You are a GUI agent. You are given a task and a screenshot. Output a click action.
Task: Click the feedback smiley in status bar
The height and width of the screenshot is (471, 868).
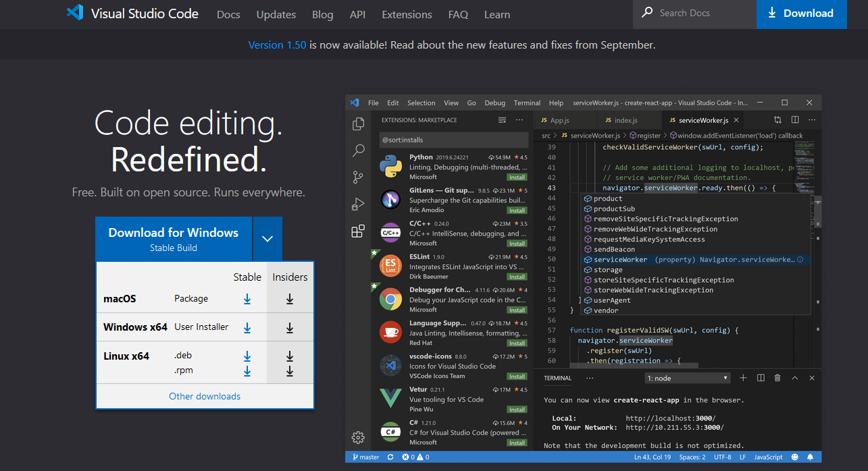tap(794, 457)
